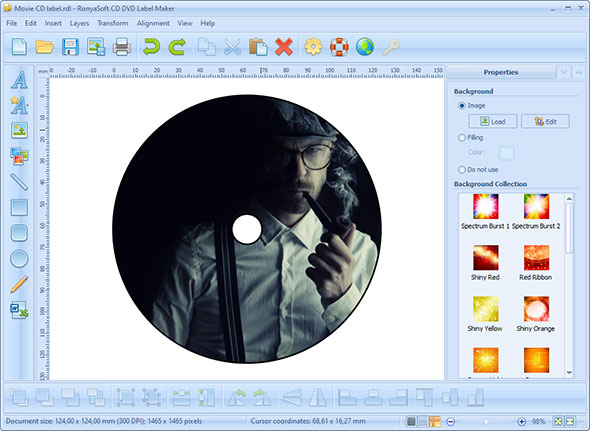This screenshot has height=431, width=590.
Task: Expand the Properties panel dropdown arrow
Action: pos(564,72)
